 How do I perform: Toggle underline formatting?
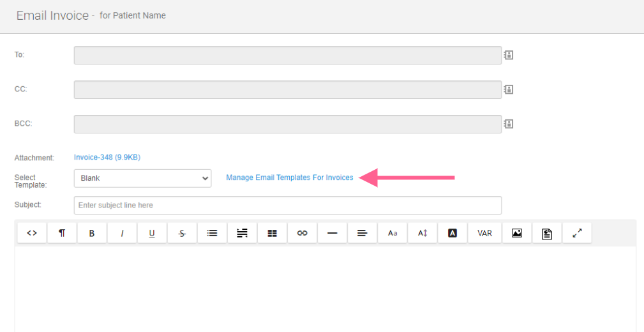[152, 233]
